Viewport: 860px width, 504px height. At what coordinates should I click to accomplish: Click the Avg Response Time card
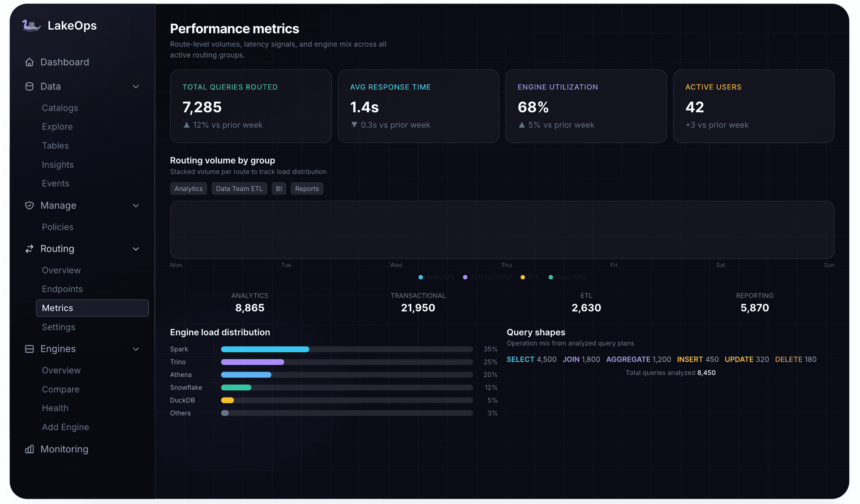click(x=418, y=106)
